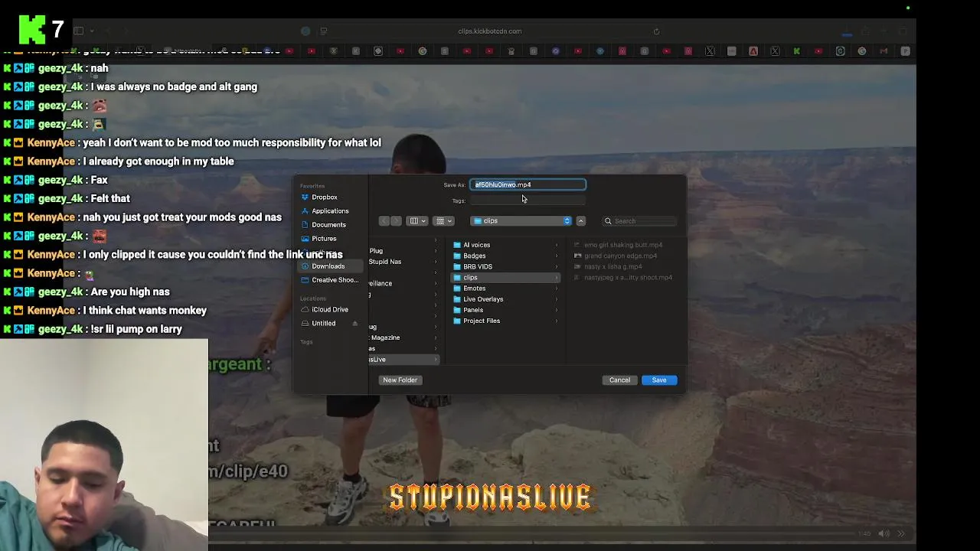Select Dropbox icon in Favorites sidebar
This screenshot has height=551, width=980.
[305, 197]
